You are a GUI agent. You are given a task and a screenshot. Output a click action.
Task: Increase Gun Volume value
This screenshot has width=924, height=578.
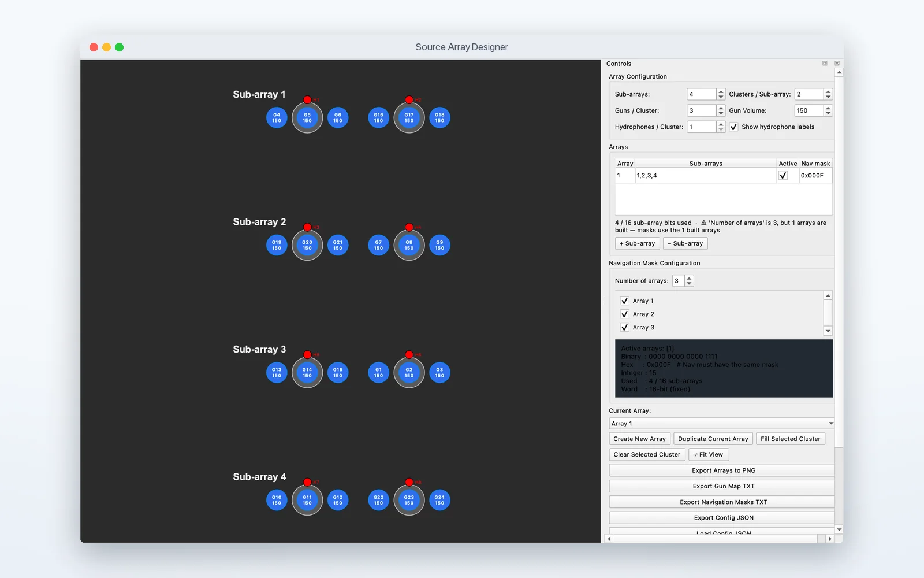pos(828,108)
